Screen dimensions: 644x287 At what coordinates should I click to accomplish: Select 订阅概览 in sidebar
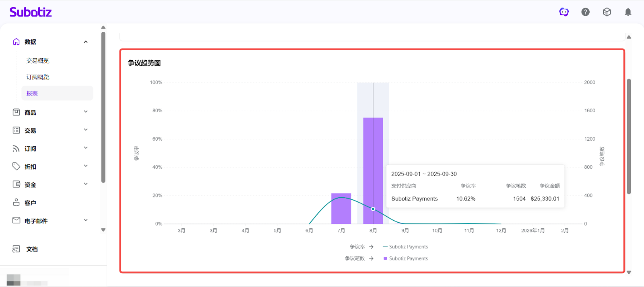click(38, 77)
